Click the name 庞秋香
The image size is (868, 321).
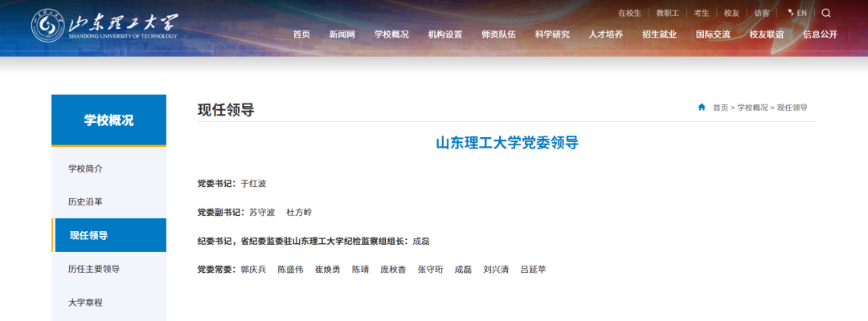(393, 270)
